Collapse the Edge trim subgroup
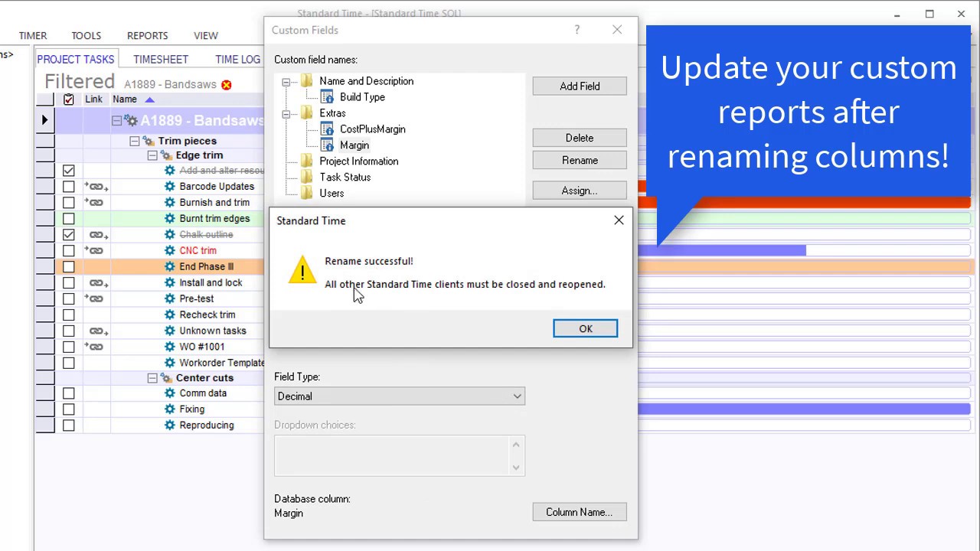Viewport: 980px width, 551px height. [152, 155]
